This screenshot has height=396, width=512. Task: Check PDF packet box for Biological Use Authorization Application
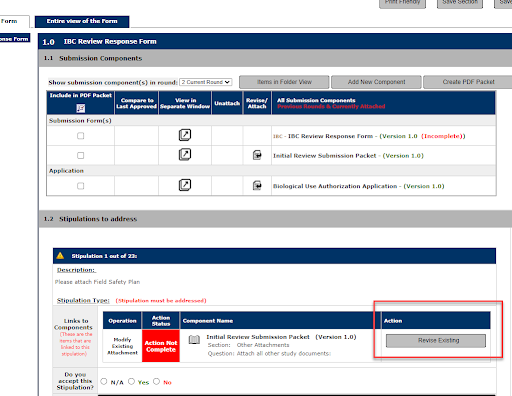click(81, 186)
